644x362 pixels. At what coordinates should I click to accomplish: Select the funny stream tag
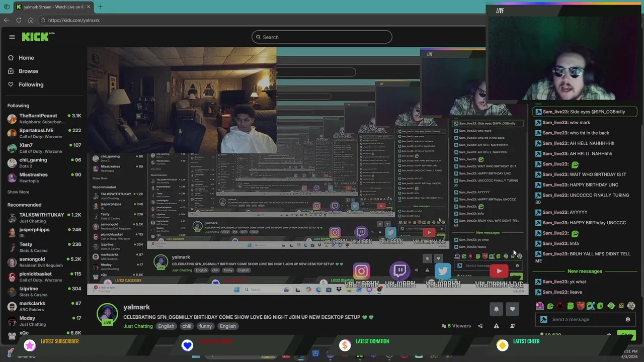[x=205, y=326]
